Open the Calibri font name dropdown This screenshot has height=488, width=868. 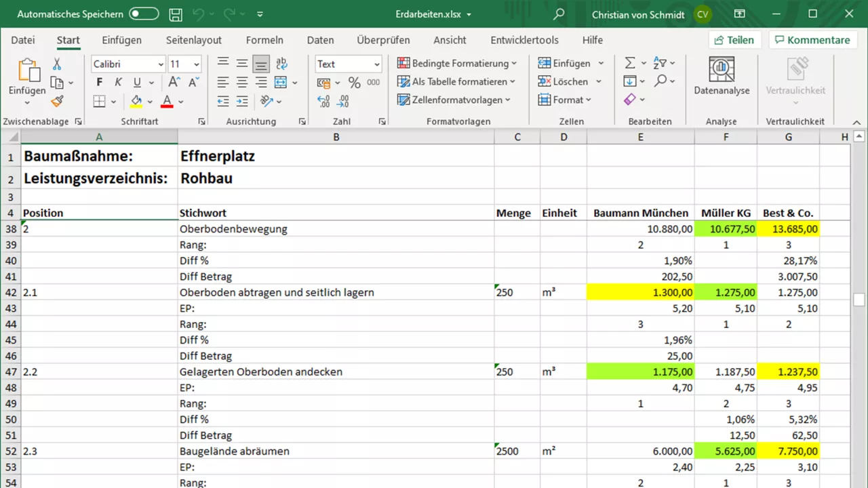point(161,64)
